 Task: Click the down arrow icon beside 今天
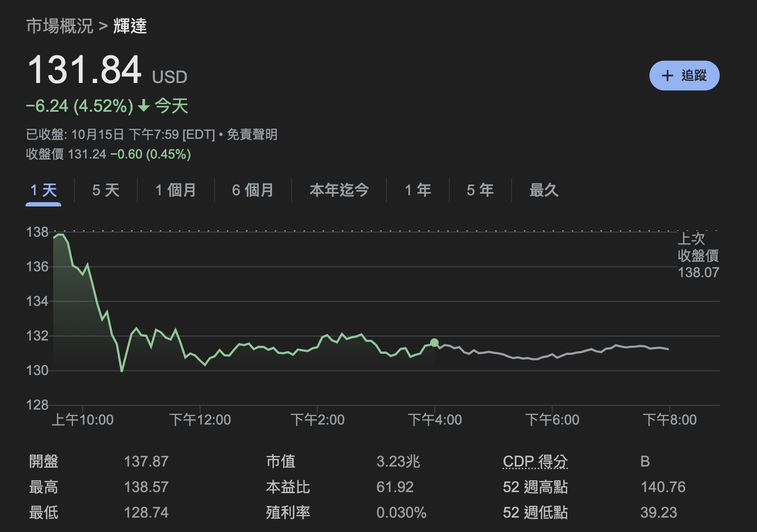click(x=143, y=106)
